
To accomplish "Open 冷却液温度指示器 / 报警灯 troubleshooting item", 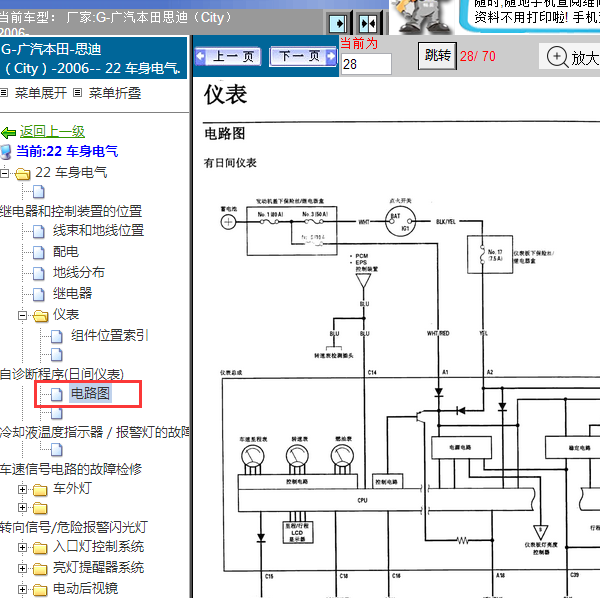I will pos(95,432).
